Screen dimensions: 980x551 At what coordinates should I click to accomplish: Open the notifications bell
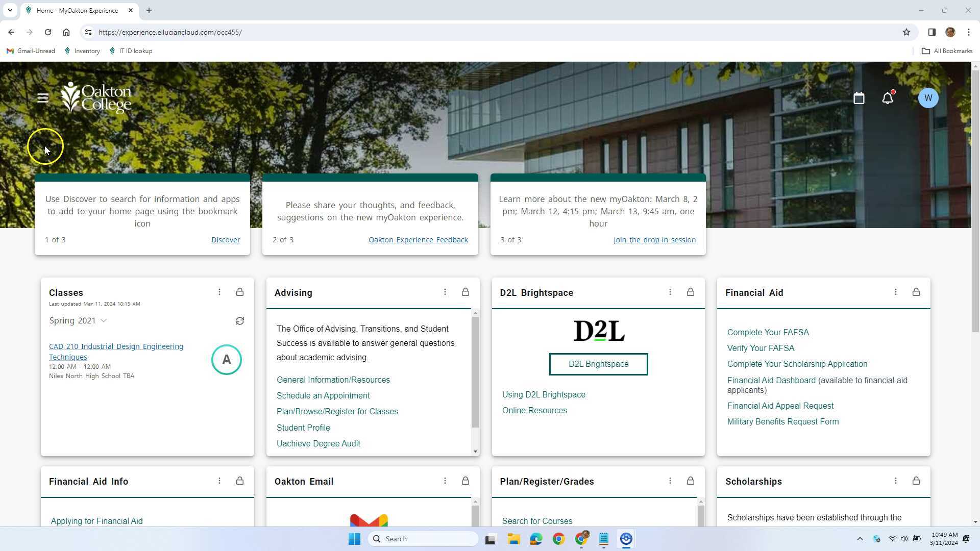[888, 98]
